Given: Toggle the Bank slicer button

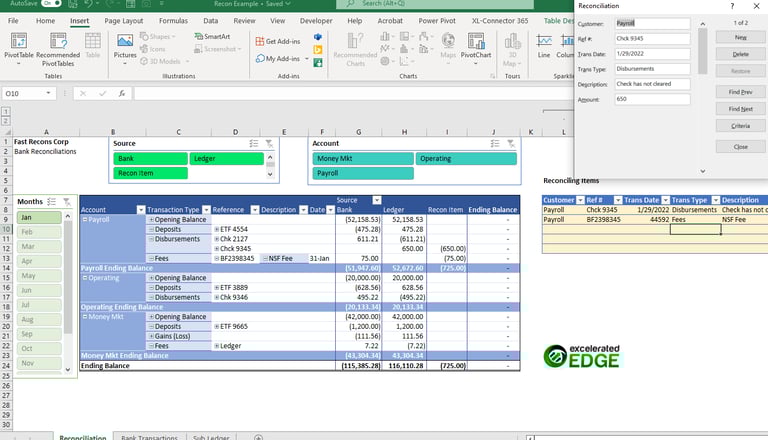Looking at the screenshot, I should click(x=150, y=158).
